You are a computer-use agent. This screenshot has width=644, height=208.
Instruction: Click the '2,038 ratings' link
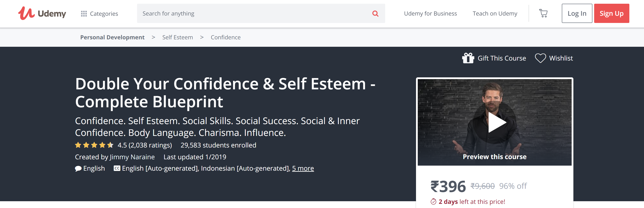[150, 145]
